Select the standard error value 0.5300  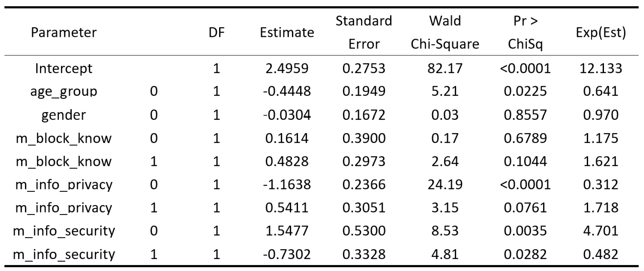(x=364, y=231)
